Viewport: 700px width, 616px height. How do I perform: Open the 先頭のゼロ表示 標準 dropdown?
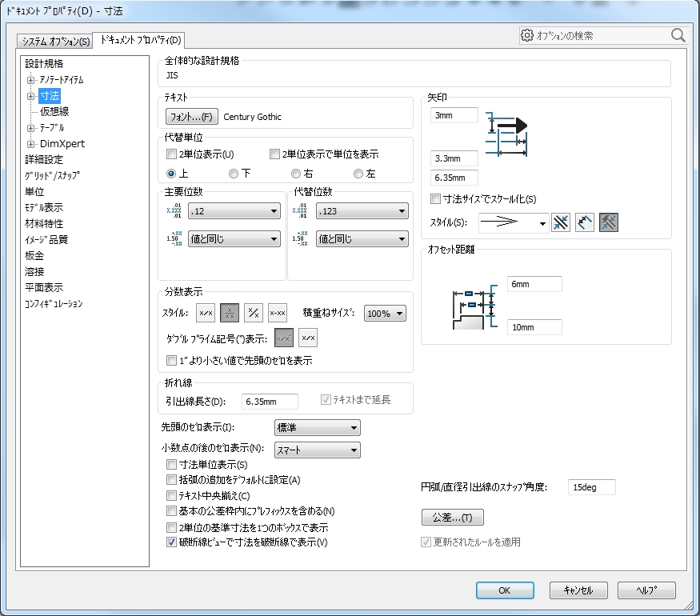tap(317, 428)
